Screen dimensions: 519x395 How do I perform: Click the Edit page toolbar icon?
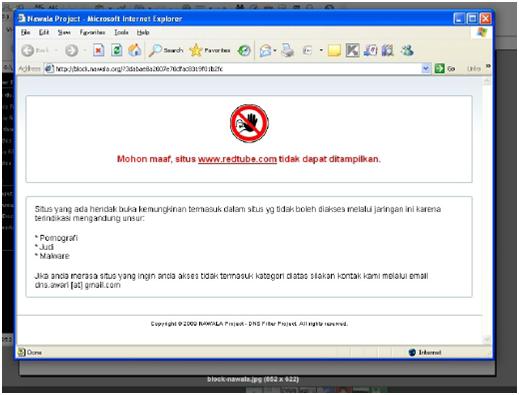(x=307, y=51)
